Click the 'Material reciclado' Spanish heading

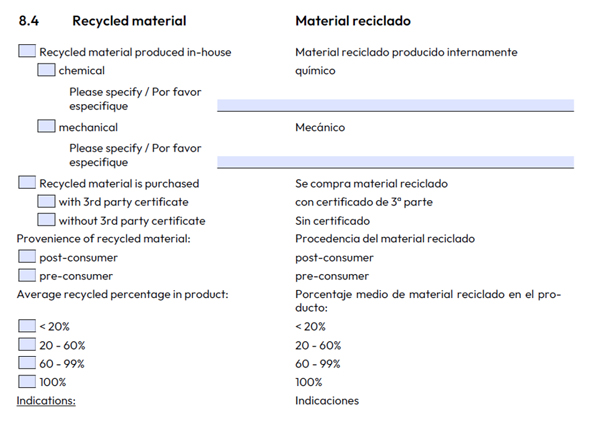click(x=353, y=21)
